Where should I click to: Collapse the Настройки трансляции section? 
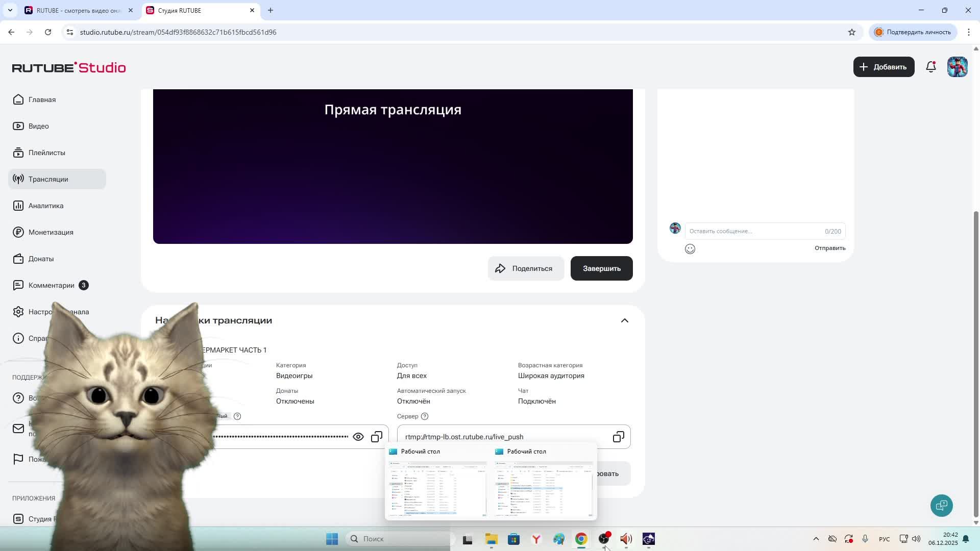click(x=624, y=320)
